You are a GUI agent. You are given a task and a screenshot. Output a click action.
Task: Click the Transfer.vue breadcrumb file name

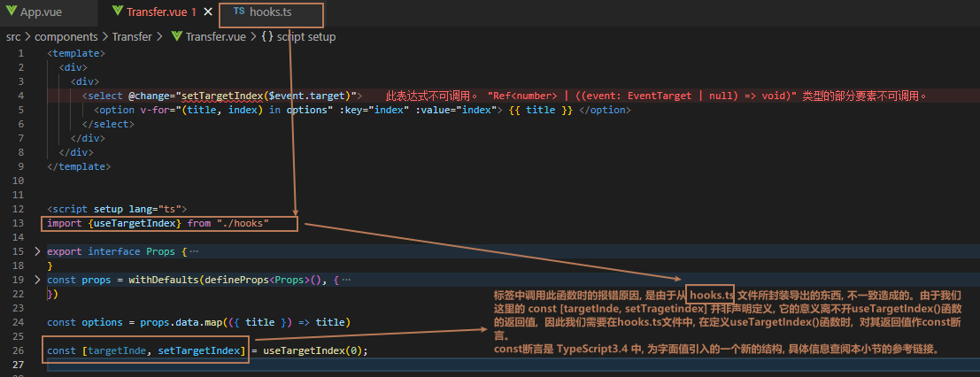(215, 36)
